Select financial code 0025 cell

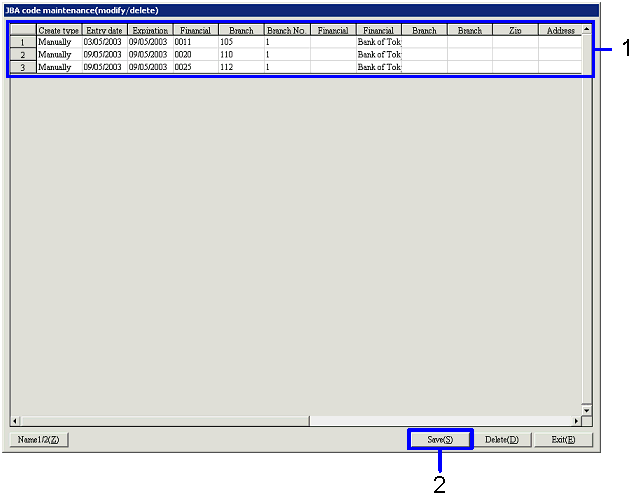coord(196,67)
